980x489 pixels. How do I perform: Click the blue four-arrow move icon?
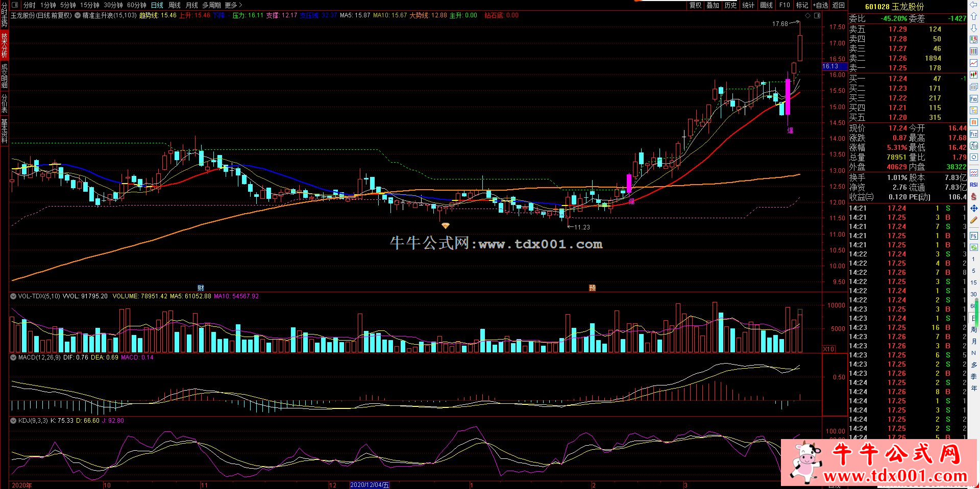coord(974,208)
